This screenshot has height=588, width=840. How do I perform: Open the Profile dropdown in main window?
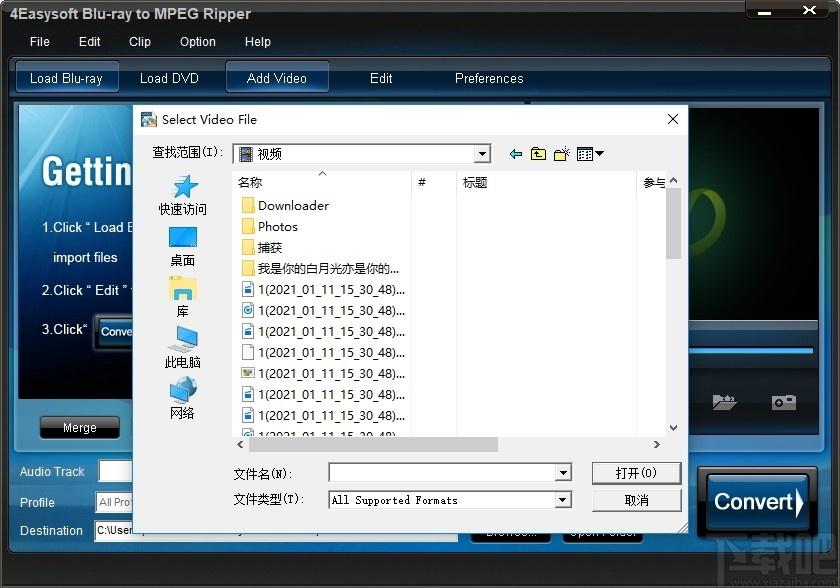(114, 502)
